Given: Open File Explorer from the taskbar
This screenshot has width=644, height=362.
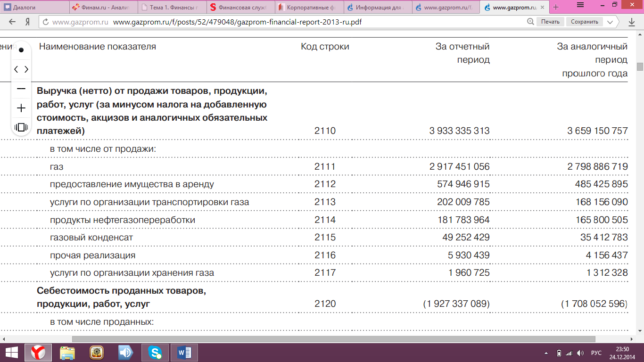Looking at the screenshot, I should [67, 353].
